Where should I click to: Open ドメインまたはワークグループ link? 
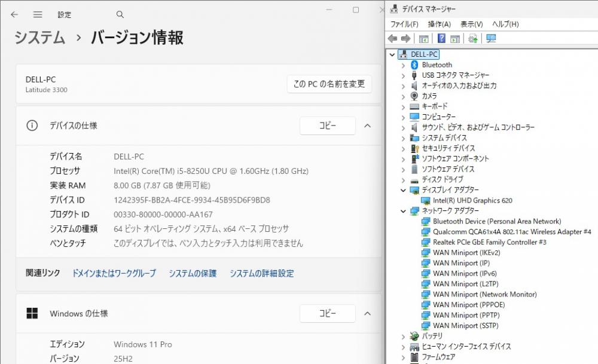click(114, 273)
